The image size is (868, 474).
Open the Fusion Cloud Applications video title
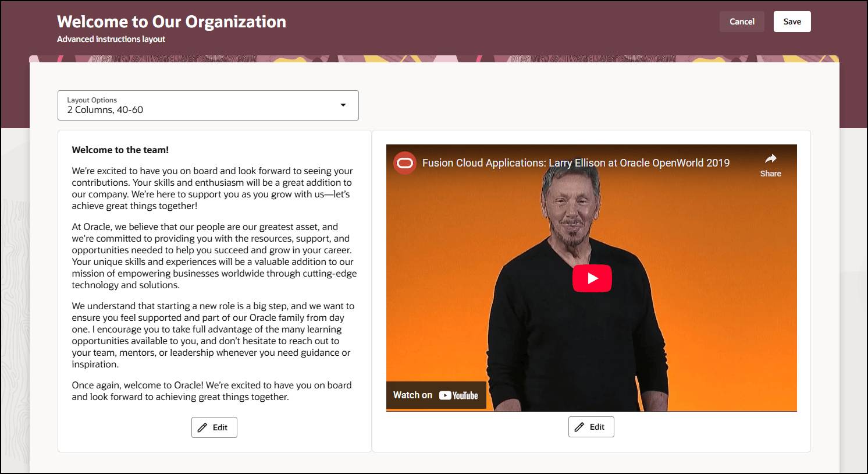point(576,163)
